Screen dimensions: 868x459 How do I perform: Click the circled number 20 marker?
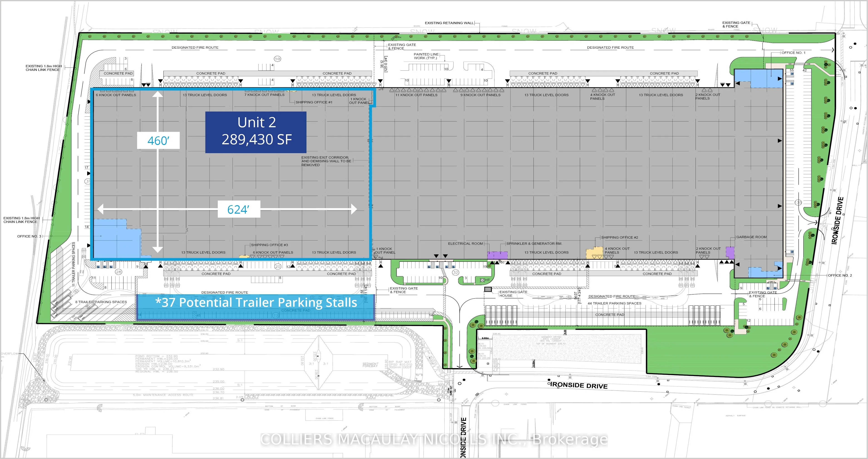point(278,267)
